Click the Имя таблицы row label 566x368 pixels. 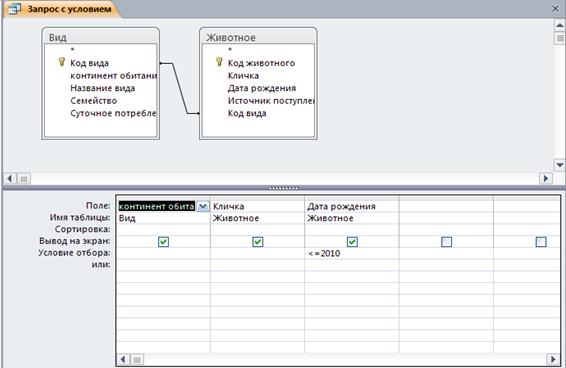click(80, 217)
